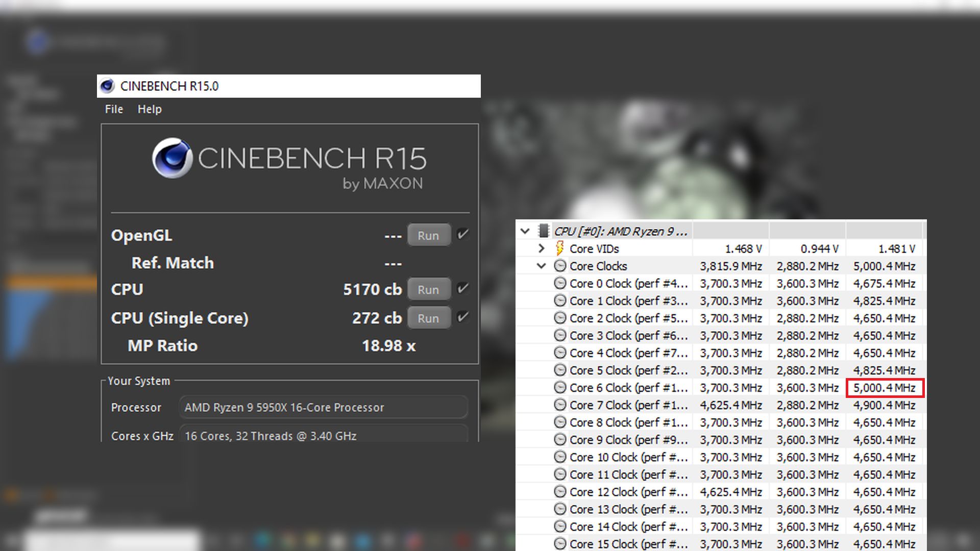Click the Core 3 Clock sensor icon
The width and height of the screenshot is (980, 551).
coord(560,335)
